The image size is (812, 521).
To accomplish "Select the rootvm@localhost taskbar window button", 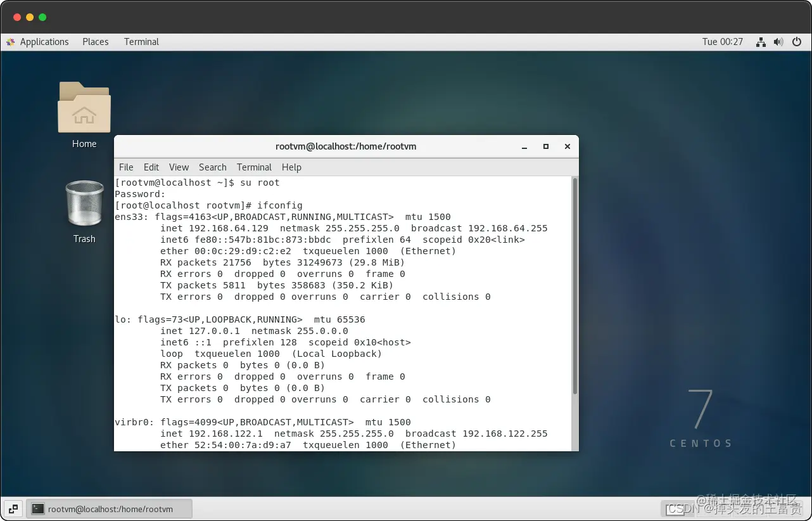I will click(x=109, y=508).
